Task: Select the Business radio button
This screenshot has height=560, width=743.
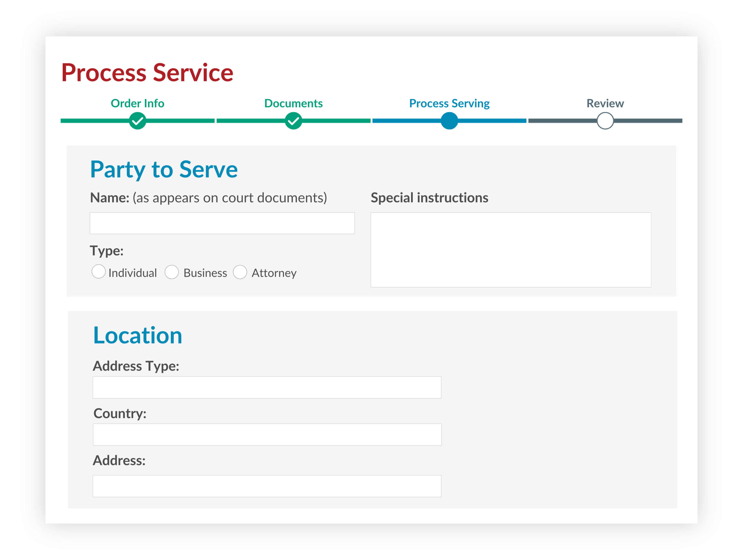Action: pyautogui.click(x=172, y=272)
